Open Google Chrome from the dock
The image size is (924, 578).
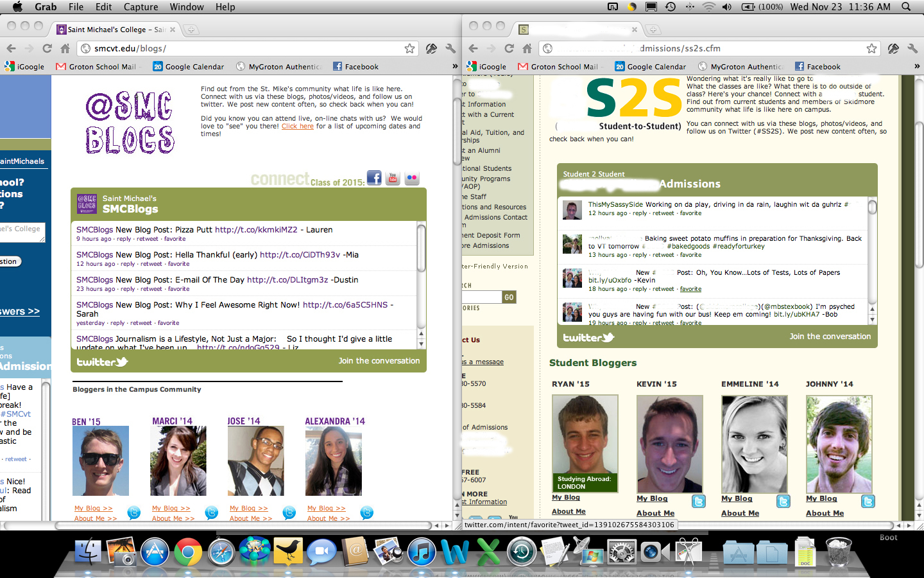tap(188, 552)
